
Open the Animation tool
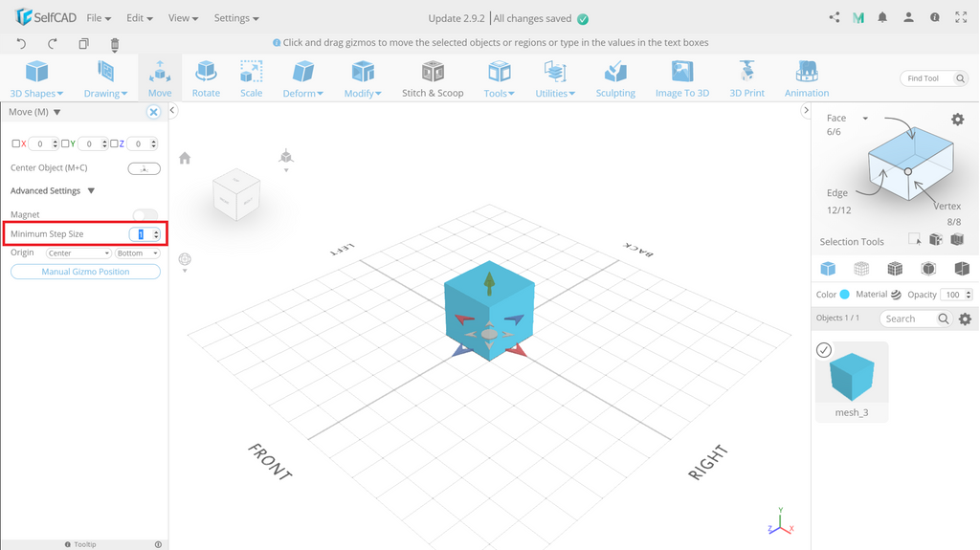click(x=807, y=78)
